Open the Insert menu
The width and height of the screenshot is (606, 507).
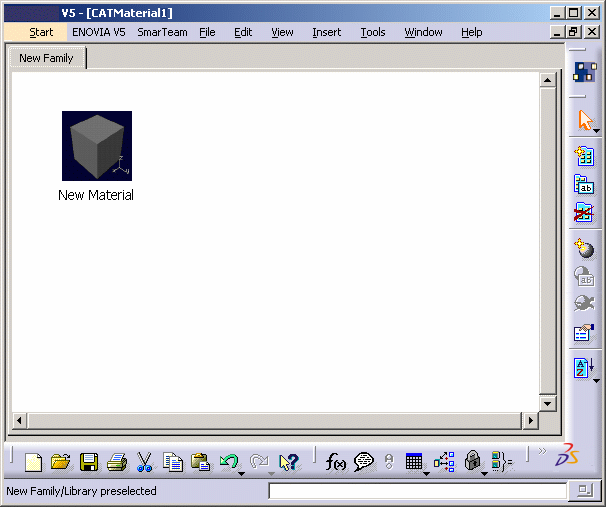click(326, 32)
